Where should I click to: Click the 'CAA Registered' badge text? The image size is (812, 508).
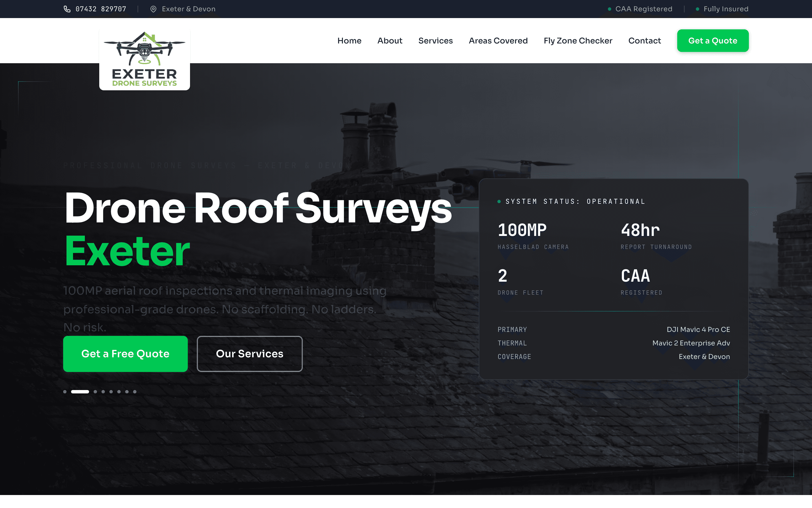[644, 9]
